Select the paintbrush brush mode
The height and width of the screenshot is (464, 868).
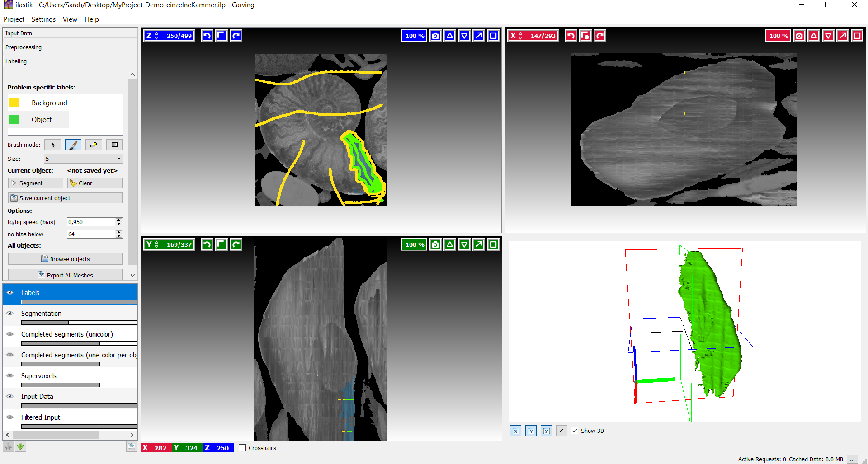(73, 145)
